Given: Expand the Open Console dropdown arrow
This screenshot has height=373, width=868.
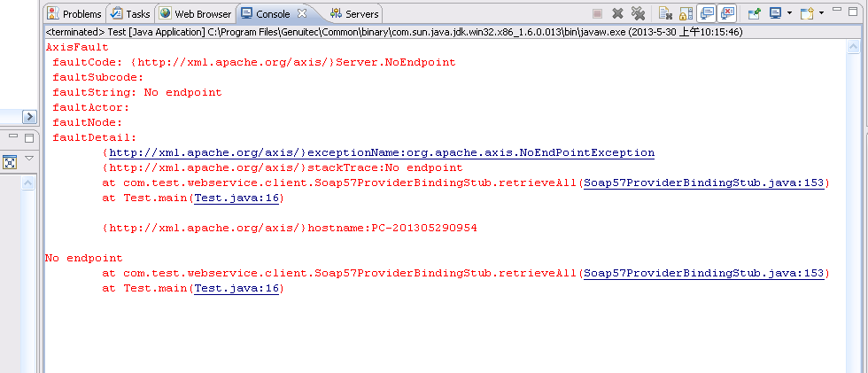Looking at the screenshot, I should click(821, 13).
